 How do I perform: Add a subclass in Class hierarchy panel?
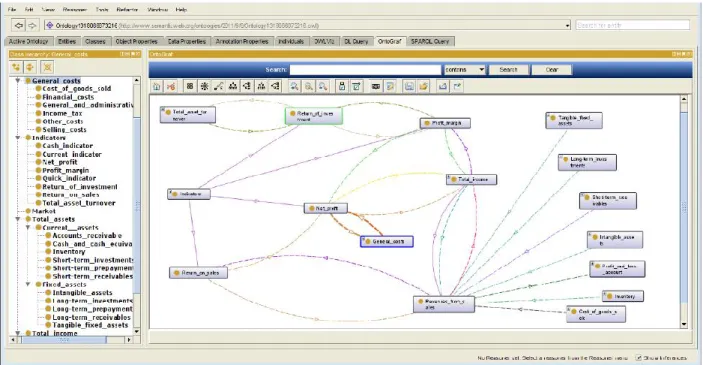(16, 67)
